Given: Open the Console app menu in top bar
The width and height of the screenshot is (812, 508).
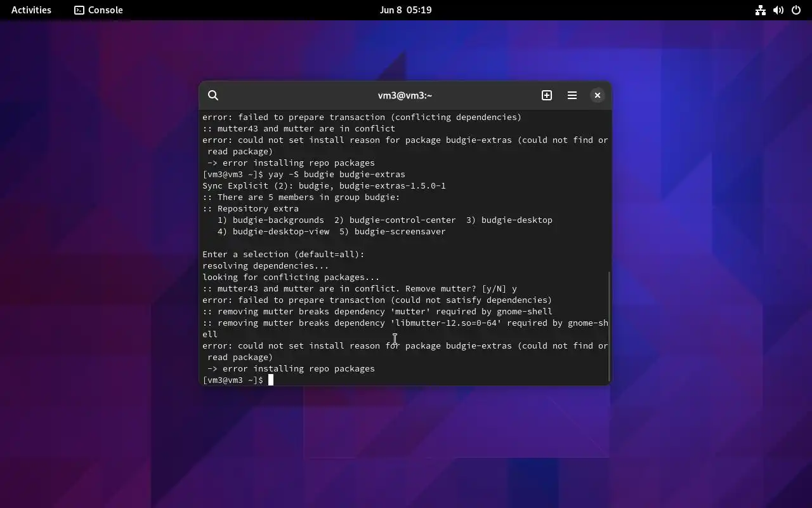Looking at the screenshot, I should [98, 10].
